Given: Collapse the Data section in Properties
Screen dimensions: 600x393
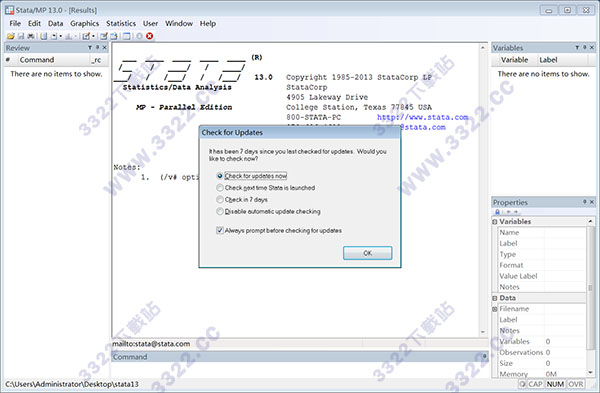Looking at the screenshot, I should click(x=495, y=298).
